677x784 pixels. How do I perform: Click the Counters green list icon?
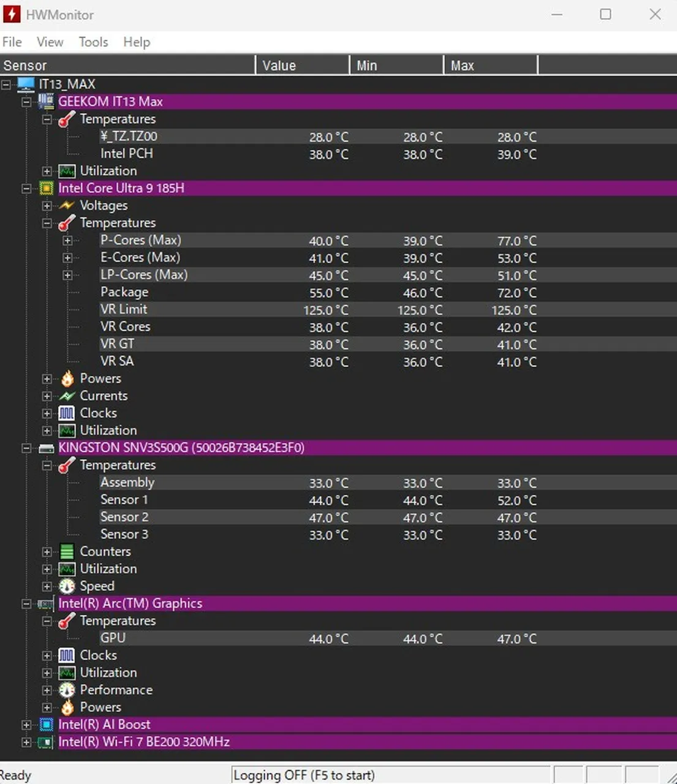[x=67, y=551]
